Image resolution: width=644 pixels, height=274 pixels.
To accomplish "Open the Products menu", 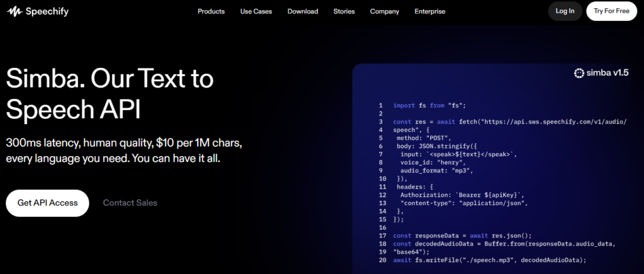I will pyautogui.click(x=211, y=11).
